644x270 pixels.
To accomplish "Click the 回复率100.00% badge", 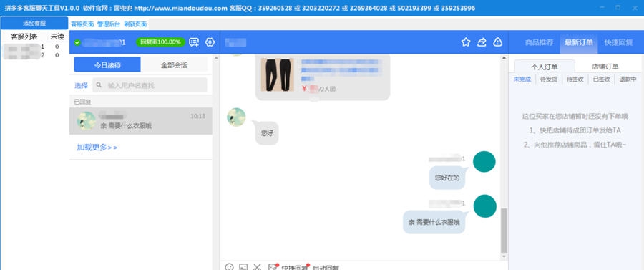I will (x=160, y=42).
